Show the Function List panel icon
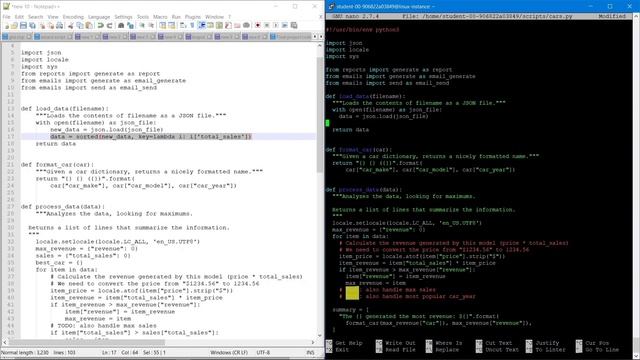This screenshot has height=360, width=640. 228,25
